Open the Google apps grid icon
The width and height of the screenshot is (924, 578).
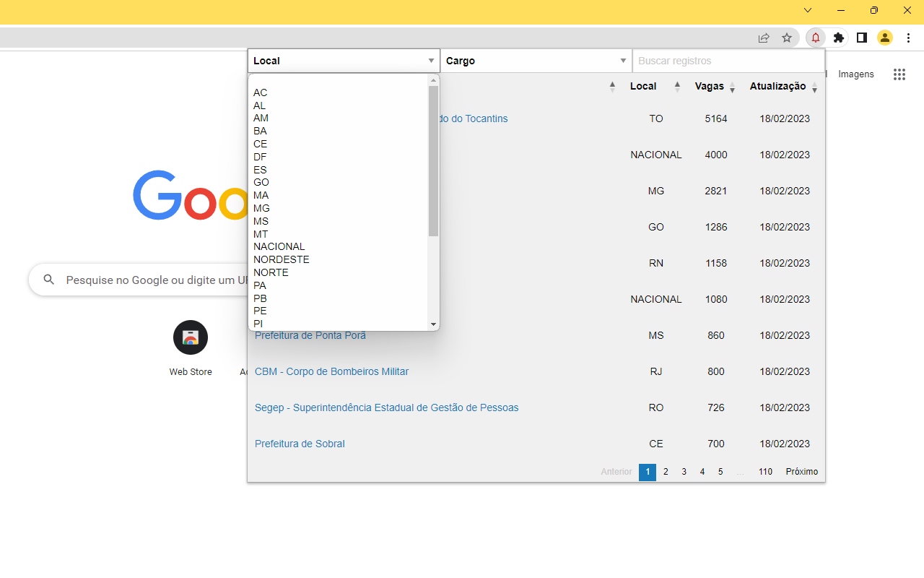coord(899,74)
